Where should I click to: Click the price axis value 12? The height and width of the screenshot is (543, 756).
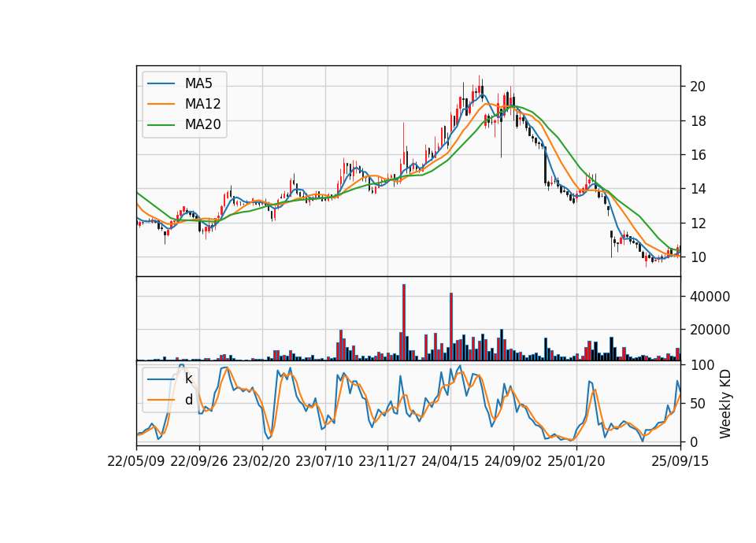(698, 223)
